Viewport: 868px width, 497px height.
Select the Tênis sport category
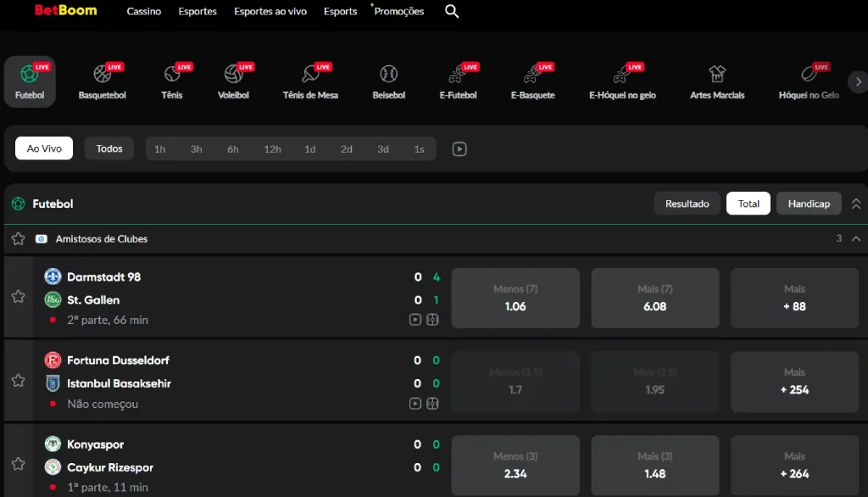pos(171,81)
